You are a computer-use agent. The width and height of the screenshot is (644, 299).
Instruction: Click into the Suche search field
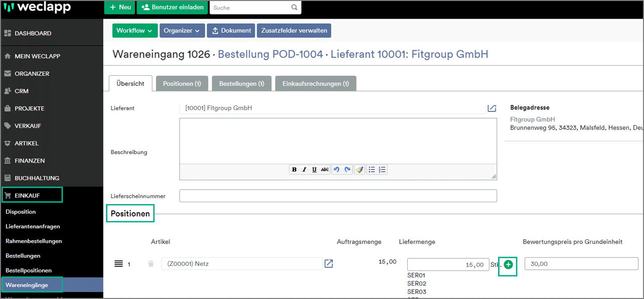250,8
